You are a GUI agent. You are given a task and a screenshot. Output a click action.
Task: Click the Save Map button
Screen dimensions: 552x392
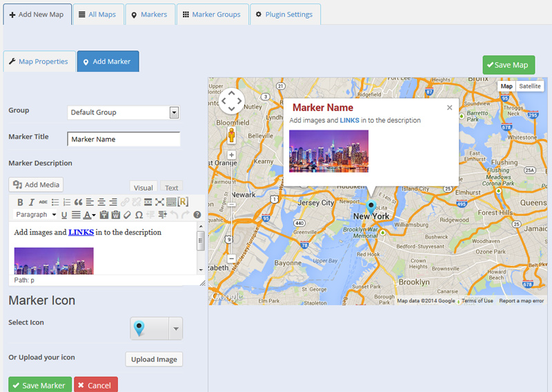point(509,65)
